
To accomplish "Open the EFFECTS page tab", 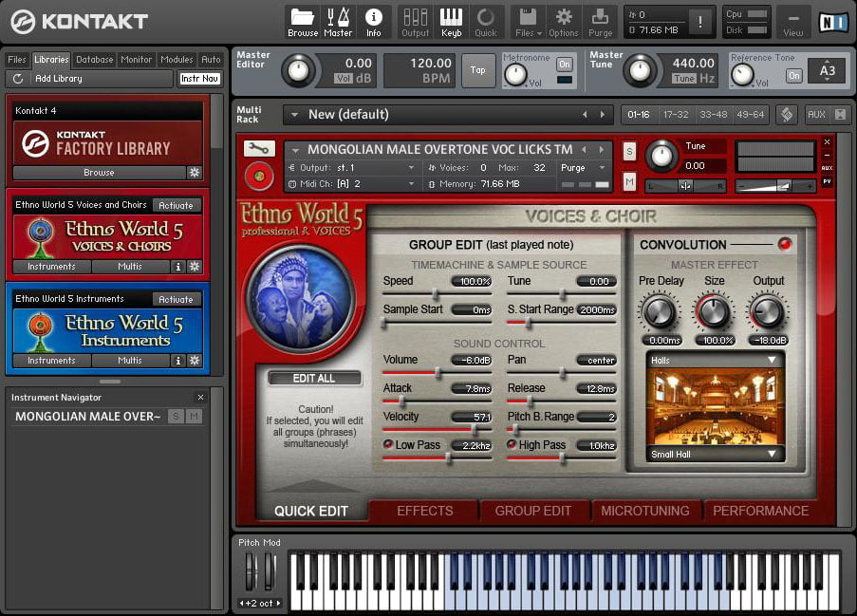I will coord(424,511).
